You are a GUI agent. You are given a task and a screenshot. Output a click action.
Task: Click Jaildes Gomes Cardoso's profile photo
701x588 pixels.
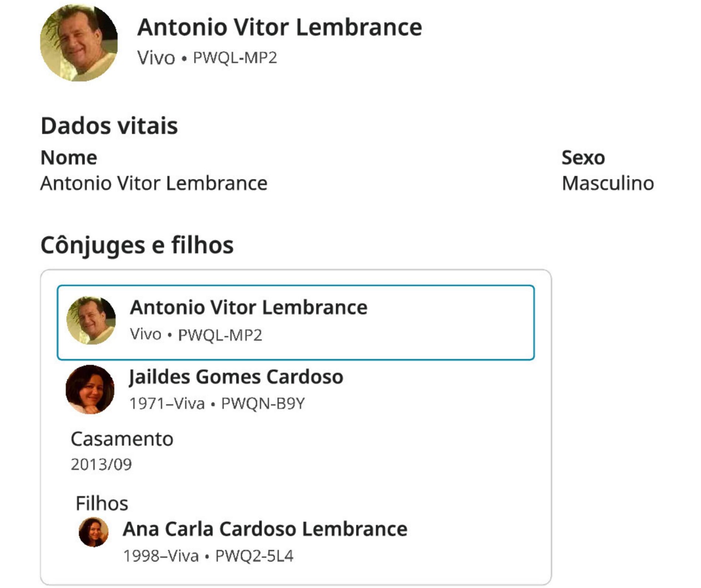coord(90,389)
